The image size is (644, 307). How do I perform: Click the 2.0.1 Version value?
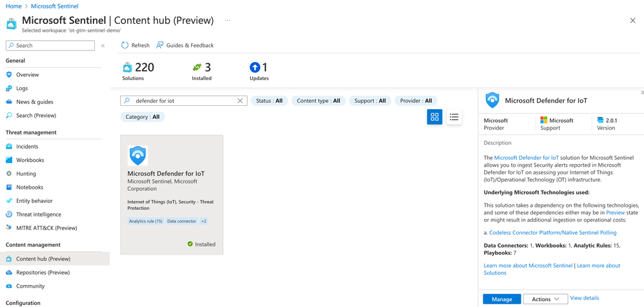[x=612, y=121]
